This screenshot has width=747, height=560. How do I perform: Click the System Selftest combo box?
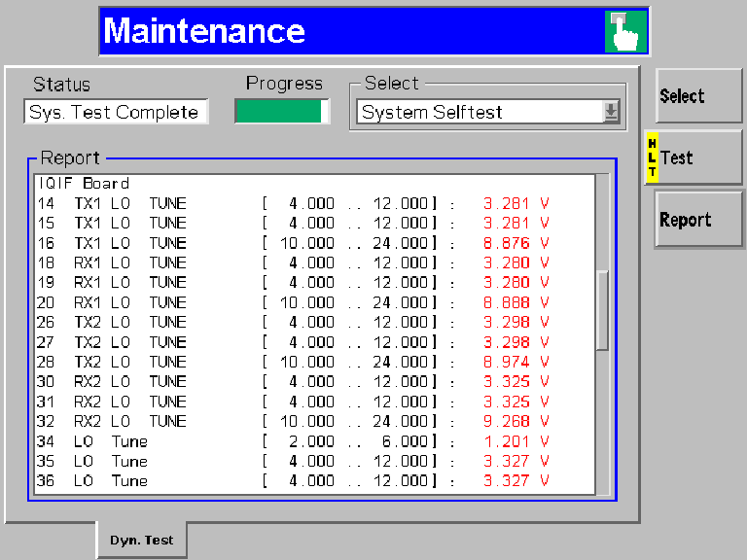[x=488, y=112]
